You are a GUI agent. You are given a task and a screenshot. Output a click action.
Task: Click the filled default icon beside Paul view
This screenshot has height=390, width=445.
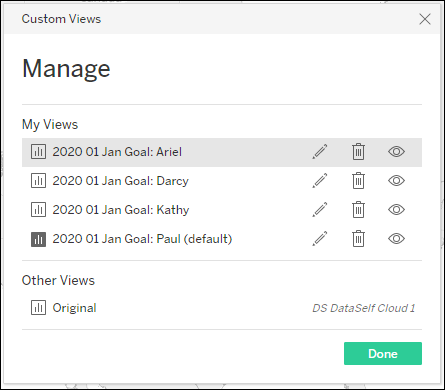pos(38,239)
